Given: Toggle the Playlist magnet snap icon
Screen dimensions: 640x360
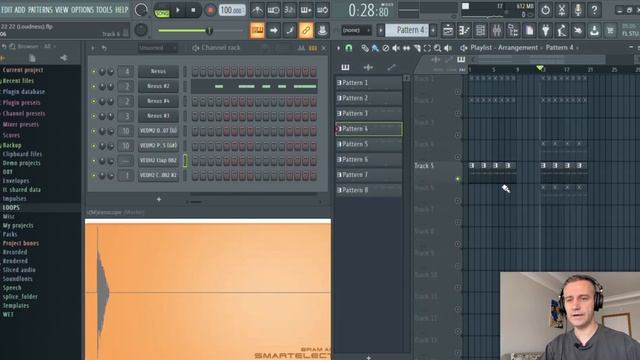Looking at the screenshot, I should click(x=349, y=48).
